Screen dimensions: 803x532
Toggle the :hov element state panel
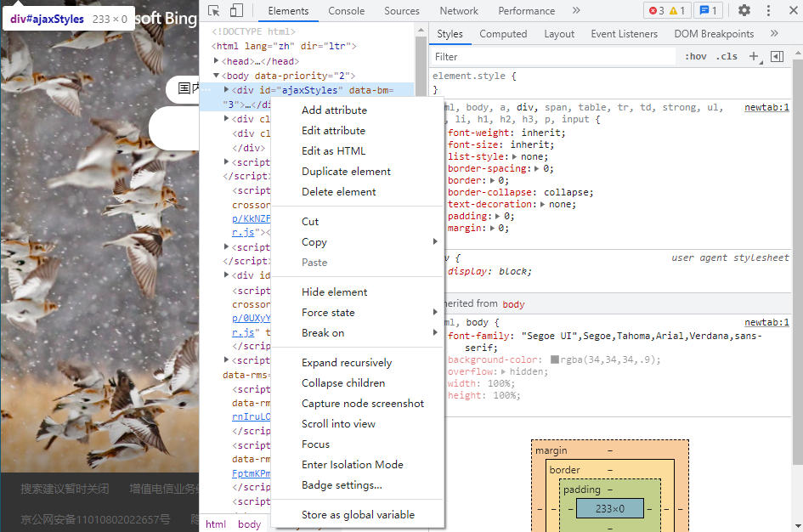point(695,56)
